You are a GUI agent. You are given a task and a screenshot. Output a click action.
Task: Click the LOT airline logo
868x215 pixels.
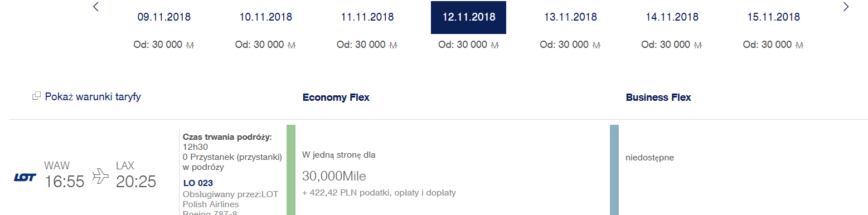(x=25, y=178)
